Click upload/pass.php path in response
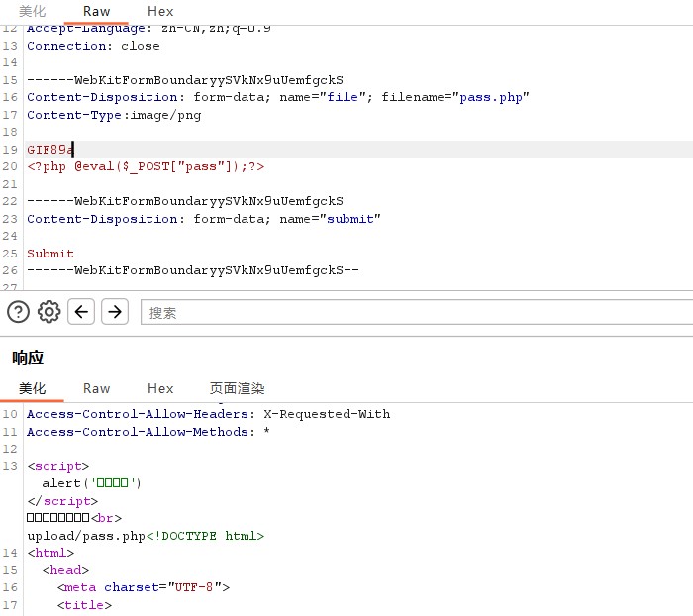The height and width of the screenshot is (616, 693). pos(86,536)
